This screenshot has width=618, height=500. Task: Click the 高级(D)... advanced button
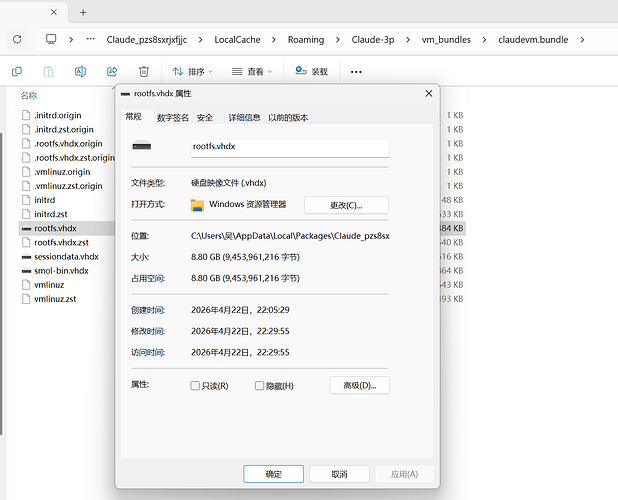(359, 385)
